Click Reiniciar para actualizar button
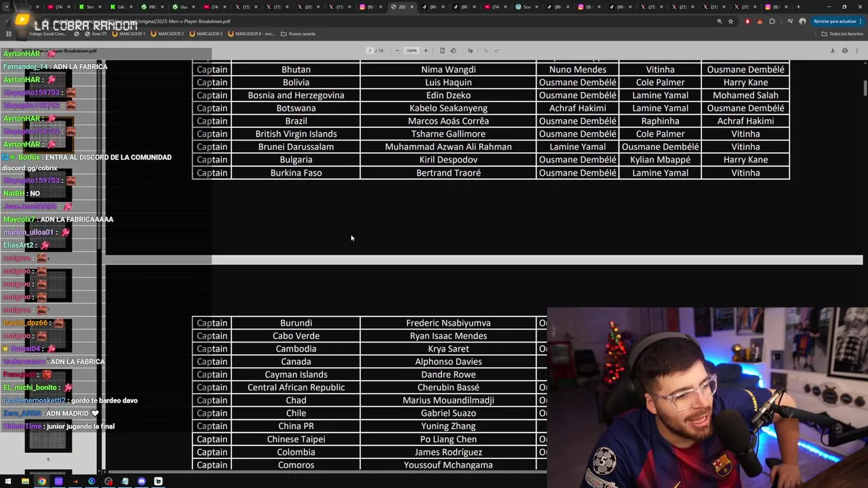868x488 pixels. 835,22
